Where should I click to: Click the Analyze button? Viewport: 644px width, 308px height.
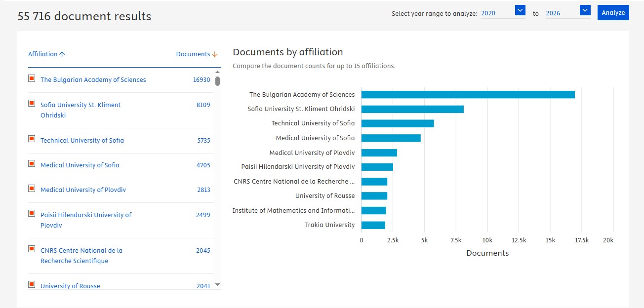[x=613, y=13]
